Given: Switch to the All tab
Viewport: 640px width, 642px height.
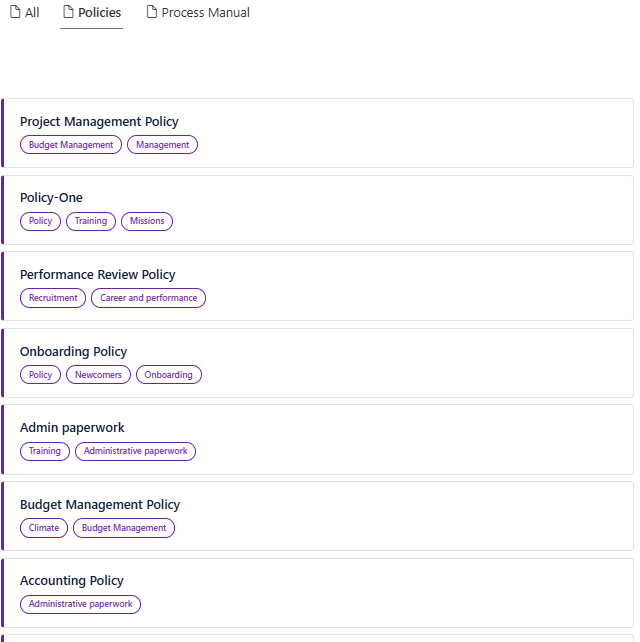Looking at the screenshot, I should [x=25, y=13].
